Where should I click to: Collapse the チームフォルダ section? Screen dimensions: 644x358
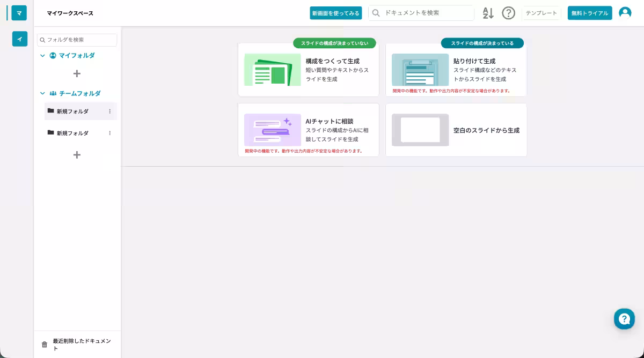pos(42,93)
